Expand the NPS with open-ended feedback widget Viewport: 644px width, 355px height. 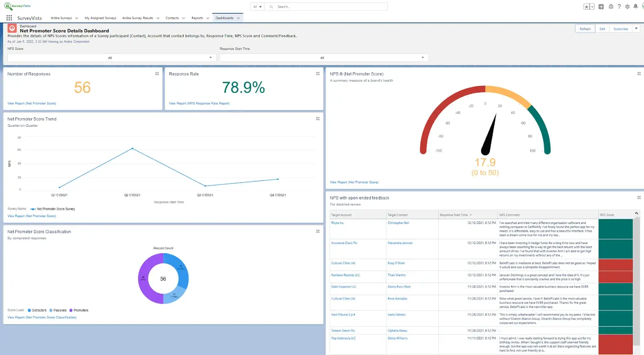[x=639, y=197]
